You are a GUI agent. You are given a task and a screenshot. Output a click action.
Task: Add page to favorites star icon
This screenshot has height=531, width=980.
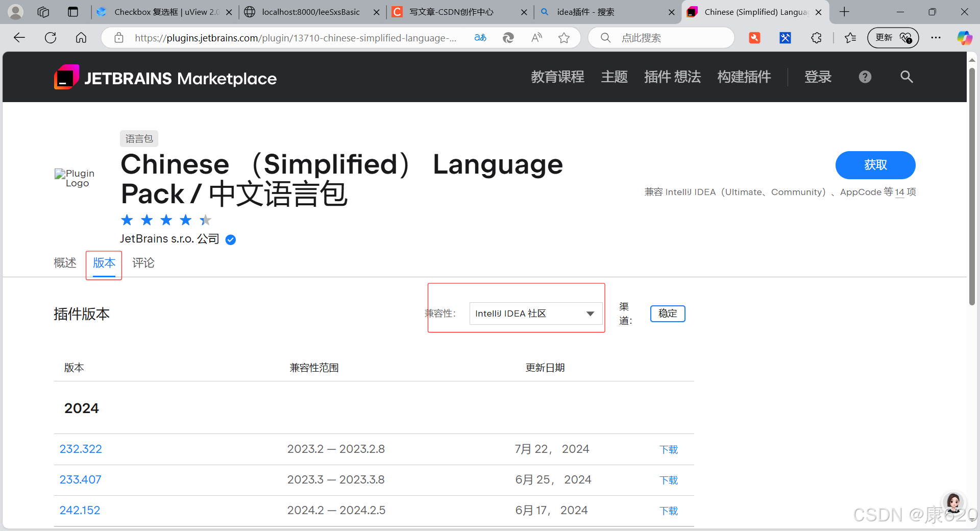pos(564,38)
